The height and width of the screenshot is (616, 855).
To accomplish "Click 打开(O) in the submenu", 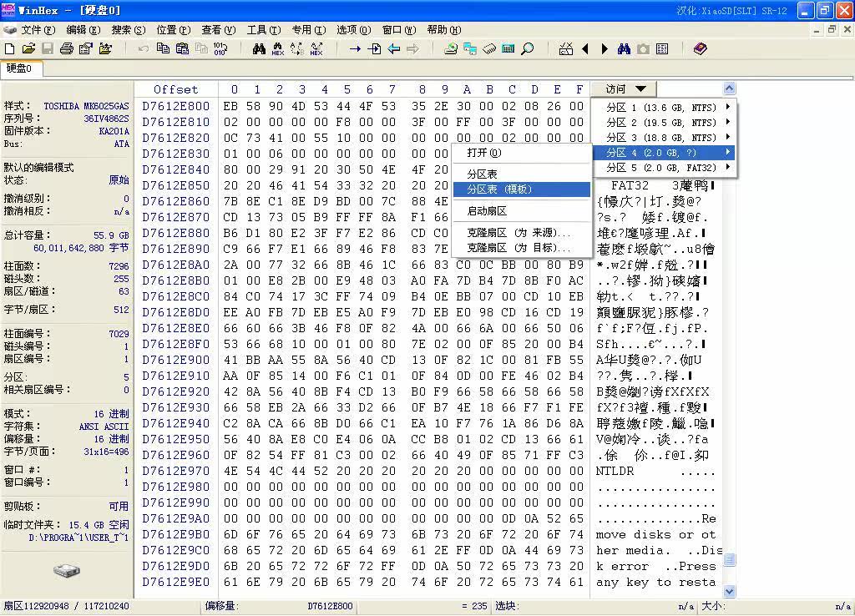I will coord(522,153).
